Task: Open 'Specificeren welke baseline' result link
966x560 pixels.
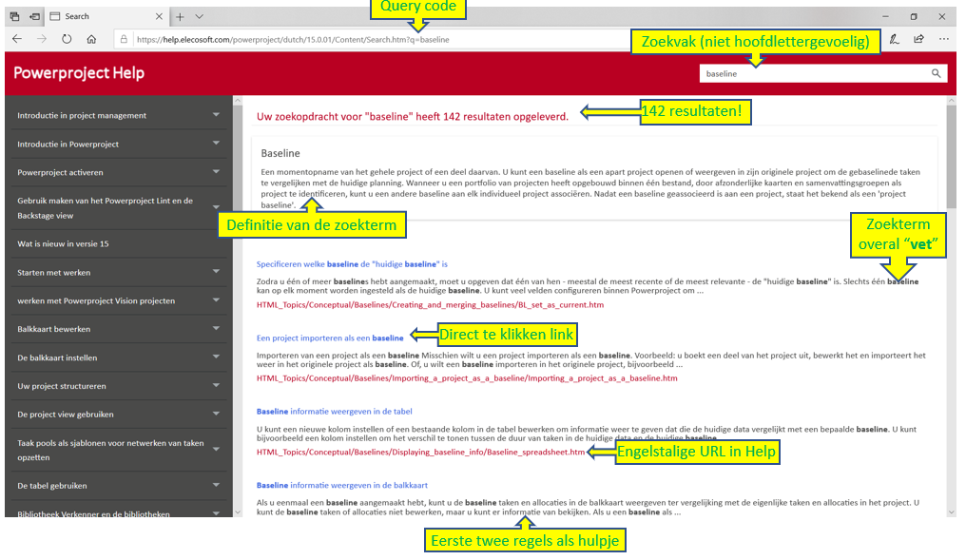Action: pyautogui.click(x=352, y=264)
